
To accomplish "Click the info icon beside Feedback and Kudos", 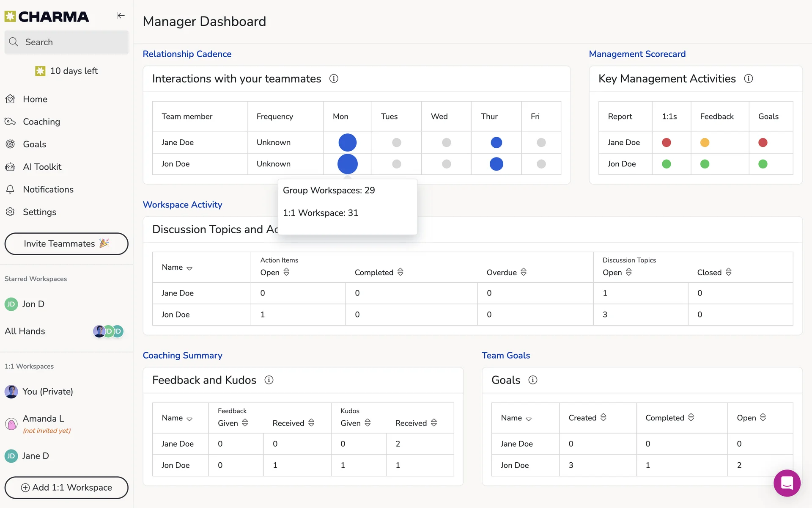I will pyautogui.click(x=269, y=380).
